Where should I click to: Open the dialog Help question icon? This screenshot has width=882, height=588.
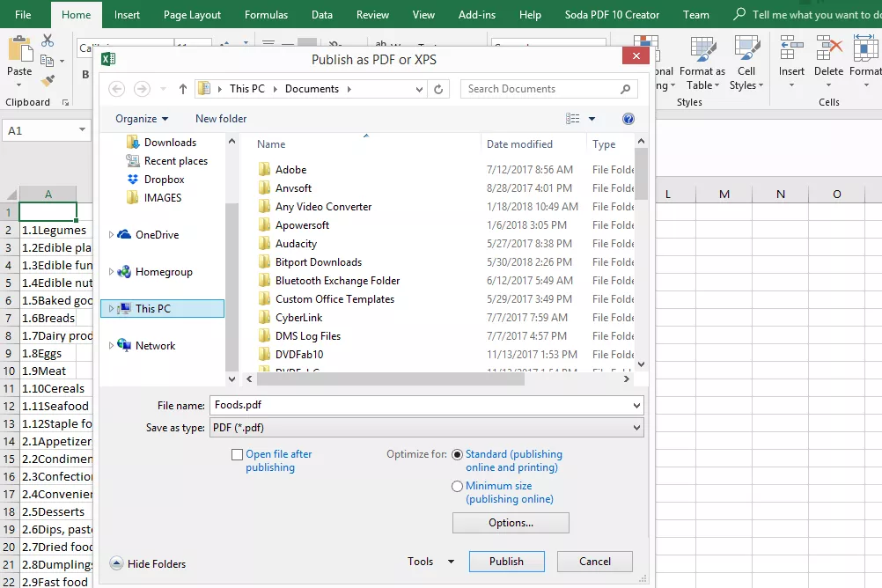pyautogui.click(x=628, y=119)
